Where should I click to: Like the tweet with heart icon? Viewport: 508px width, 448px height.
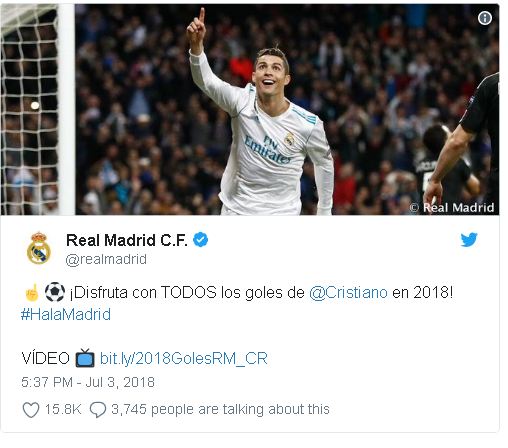click(31, 410)
